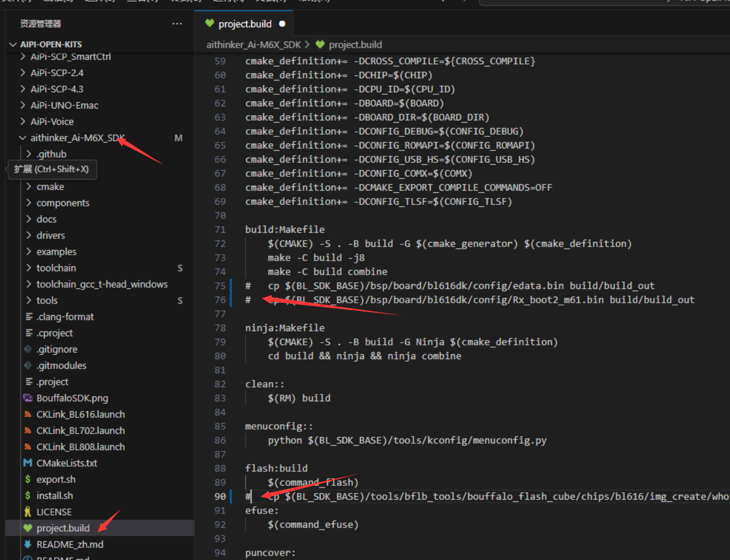This screenshot has width=730, height=560.
Task: Click the blue M icon beside CMakeLists.txt
Action: pyautogui.click(x=28, y=463)
